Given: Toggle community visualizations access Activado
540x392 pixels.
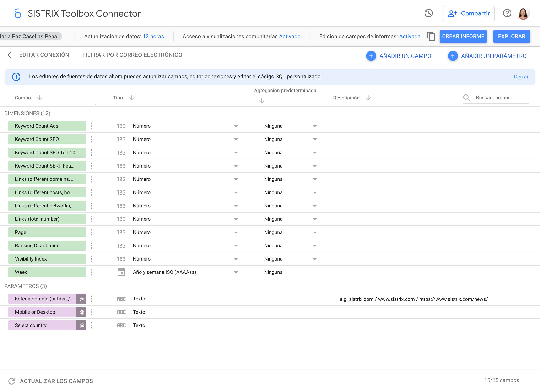Looking at the screenshot, I should click(x=290, y=36).
